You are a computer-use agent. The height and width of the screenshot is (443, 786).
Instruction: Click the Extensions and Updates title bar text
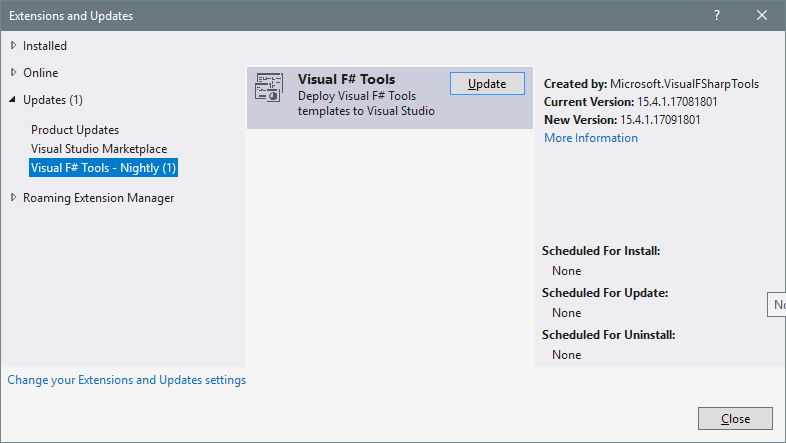click(x=71, y=16)
